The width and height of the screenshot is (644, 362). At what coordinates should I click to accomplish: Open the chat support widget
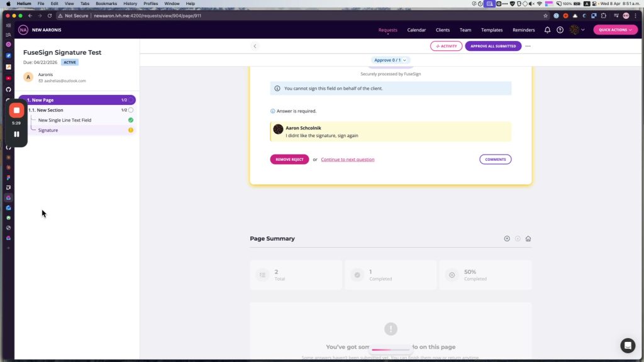click(628, 346)
